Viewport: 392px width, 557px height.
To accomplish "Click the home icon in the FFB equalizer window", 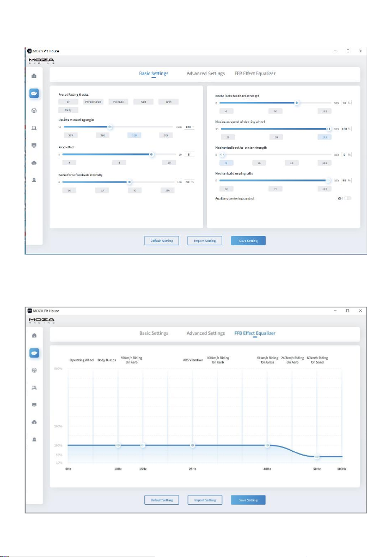I will 34,335.
